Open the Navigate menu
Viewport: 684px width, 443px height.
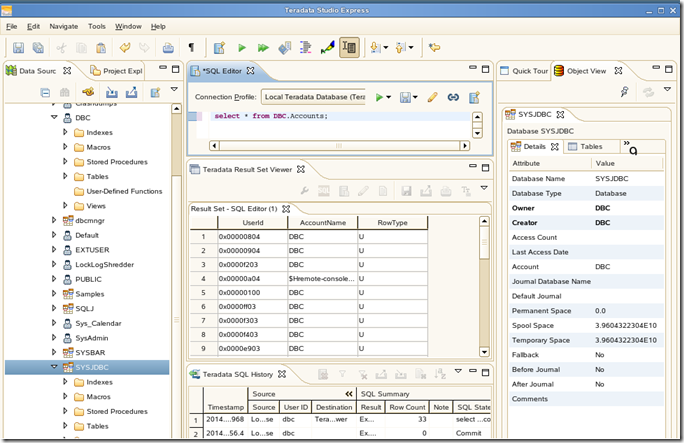(x=63, y=26)
